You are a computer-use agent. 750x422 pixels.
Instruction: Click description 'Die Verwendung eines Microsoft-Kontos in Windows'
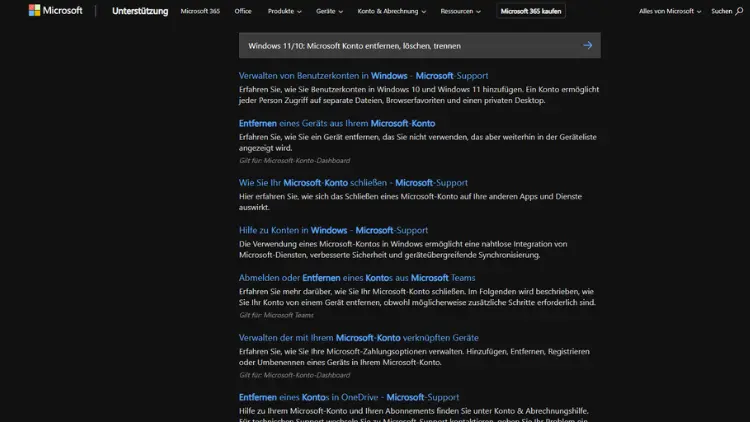pyautogui.click(x=403, y=249)
